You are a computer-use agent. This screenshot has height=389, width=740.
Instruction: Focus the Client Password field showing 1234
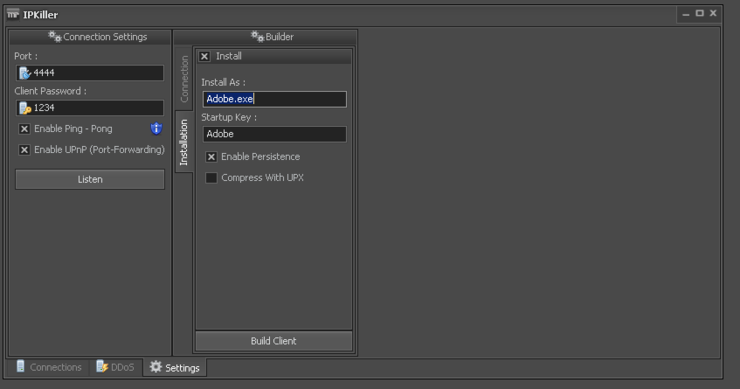point(90,108)
